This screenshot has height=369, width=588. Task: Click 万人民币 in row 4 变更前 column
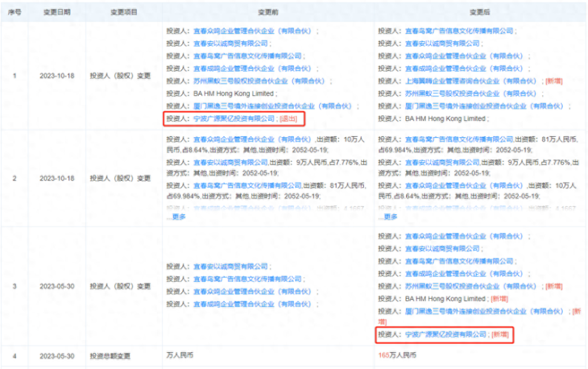180,355
